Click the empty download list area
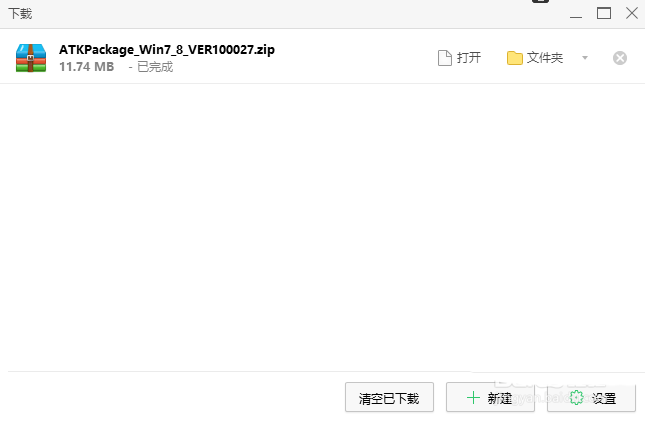Viewport: 645px width, 421px height. (322, 226)
